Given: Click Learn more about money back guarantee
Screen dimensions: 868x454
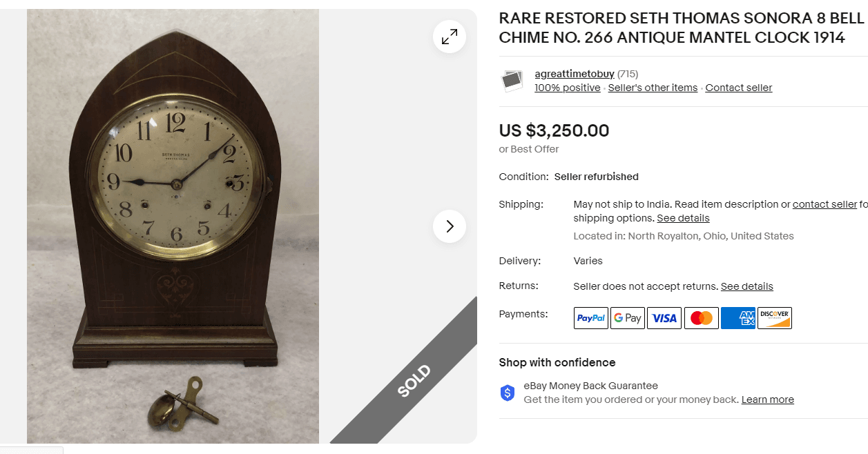Looking at the screenshot, I should (x=767, y=399).
